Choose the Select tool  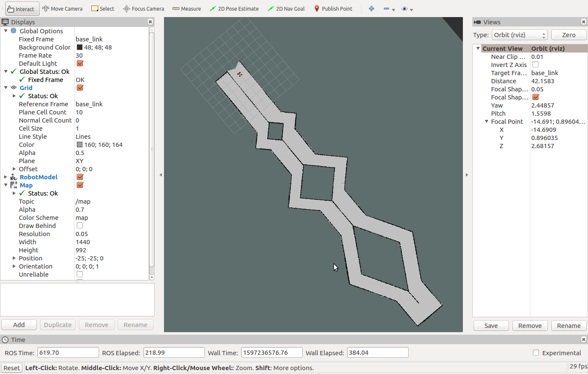coord(103,9)
